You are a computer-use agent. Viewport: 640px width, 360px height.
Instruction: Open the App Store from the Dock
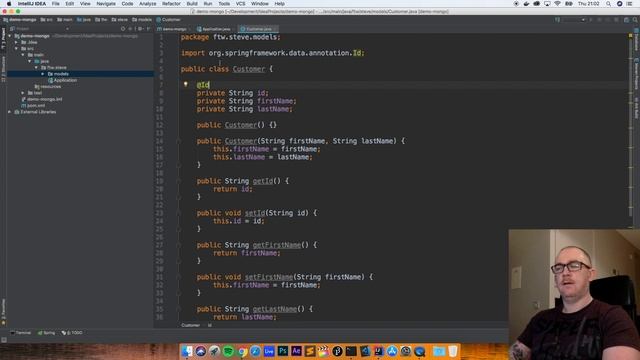coord(392,351)
